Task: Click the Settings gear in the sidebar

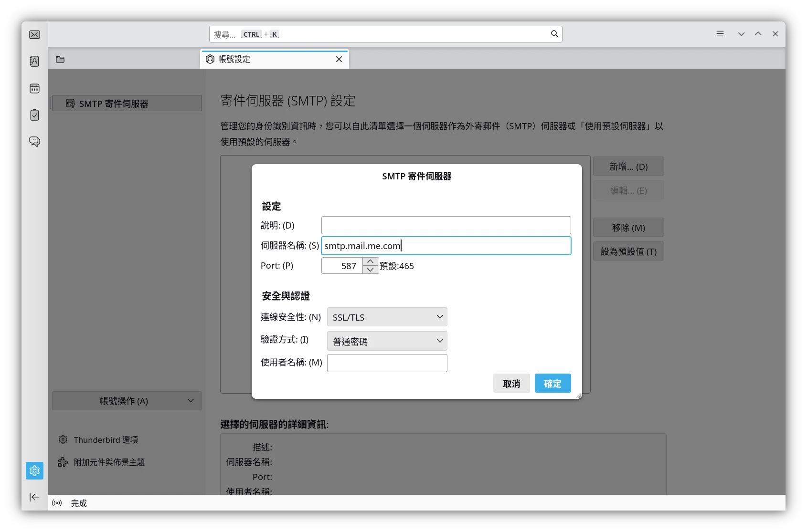Action: [x=34, y=470]
